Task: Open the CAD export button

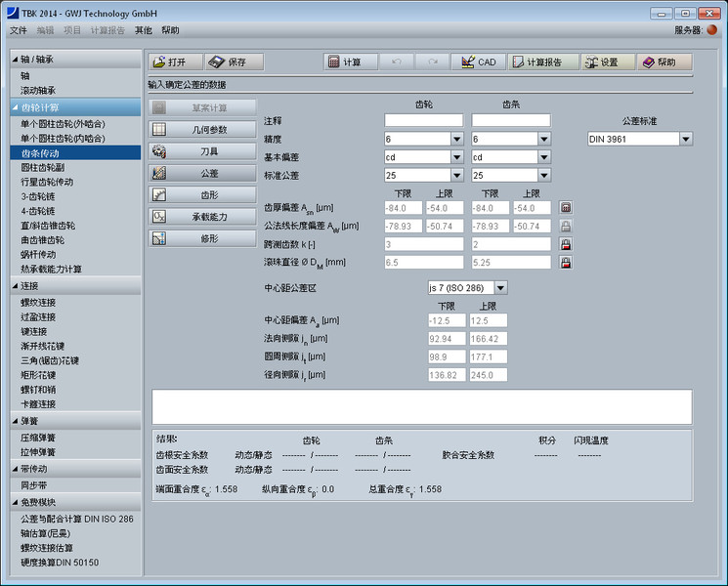Action: (x=477, y=62)
